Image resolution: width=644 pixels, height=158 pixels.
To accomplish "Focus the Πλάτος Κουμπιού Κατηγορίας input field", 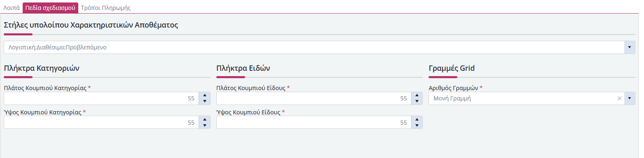I will click(101, 98).
